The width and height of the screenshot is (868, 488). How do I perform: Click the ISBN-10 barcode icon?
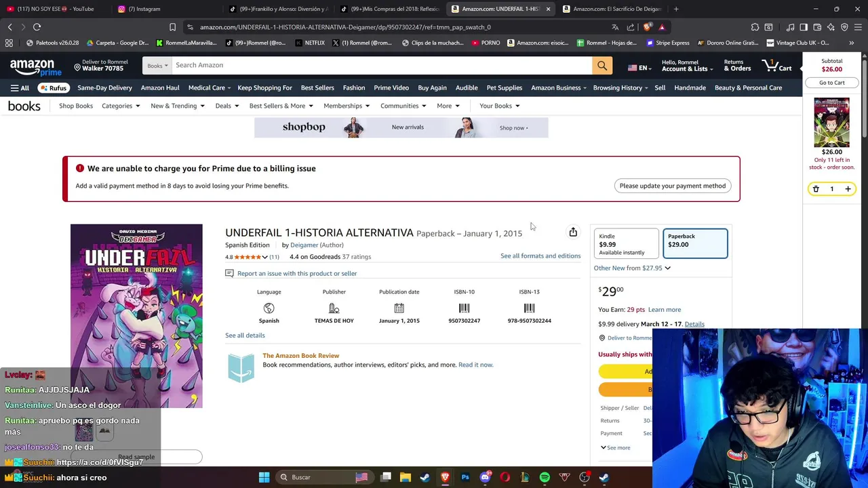pyautogui.click(x=464, y=308)
